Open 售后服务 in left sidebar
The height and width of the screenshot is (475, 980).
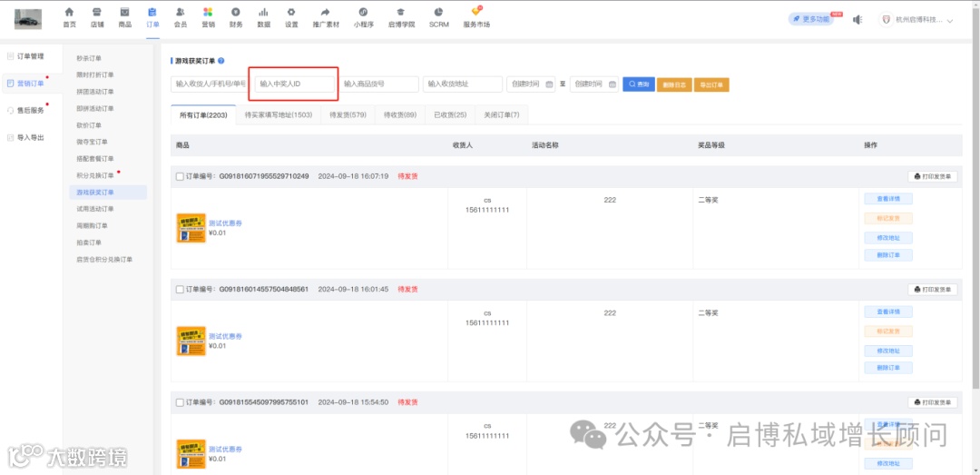click(29, 110)
